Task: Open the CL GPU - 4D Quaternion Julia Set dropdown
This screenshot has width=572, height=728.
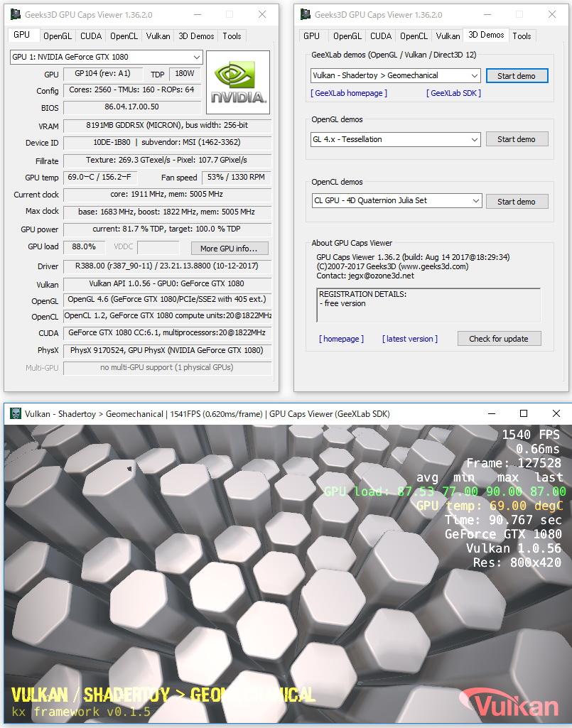Action: coord(396,200)
